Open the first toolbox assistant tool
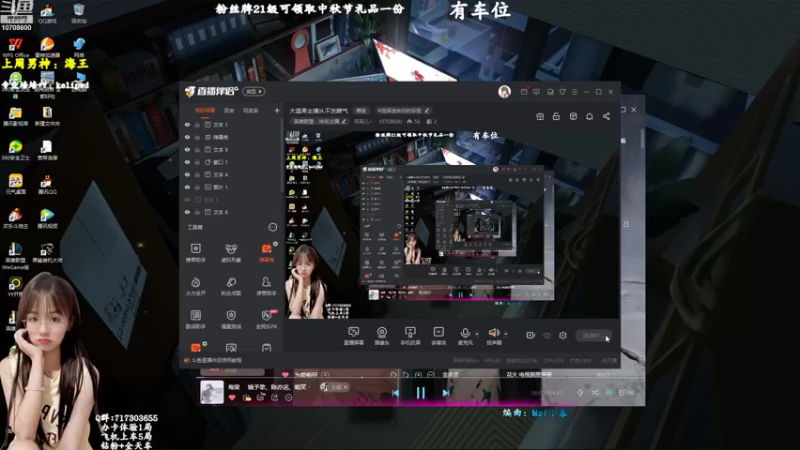Viewport: 800px width, 450px height. (195, 253)
